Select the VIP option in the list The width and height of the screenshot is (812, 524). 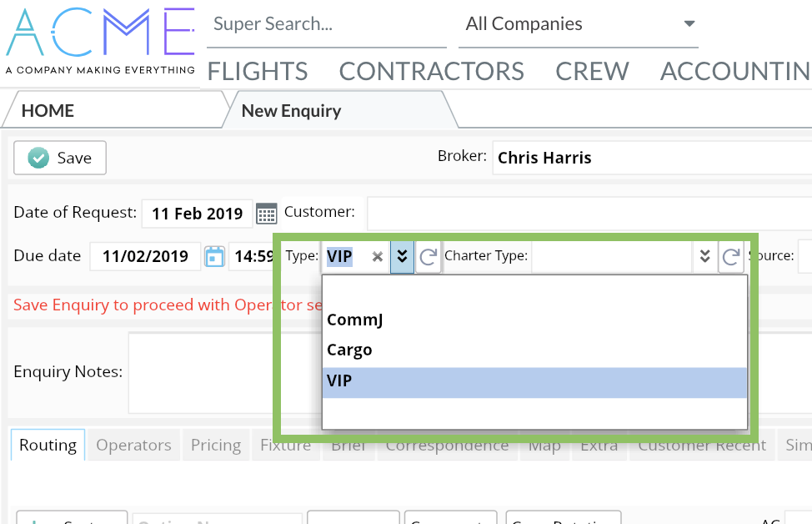(339, 381)
